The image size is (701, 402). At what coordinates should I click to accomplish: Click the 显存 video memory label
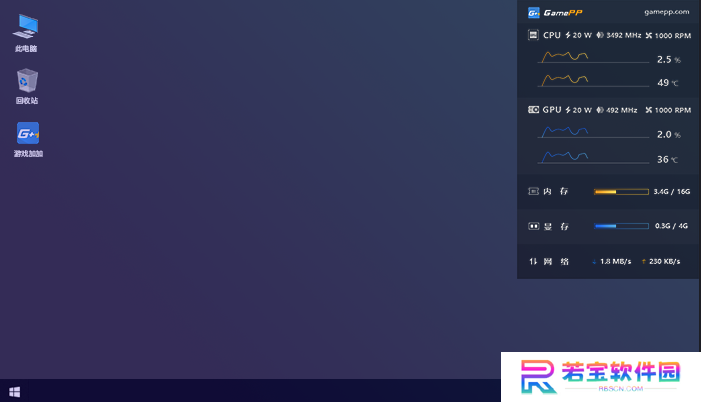(556, 226)
